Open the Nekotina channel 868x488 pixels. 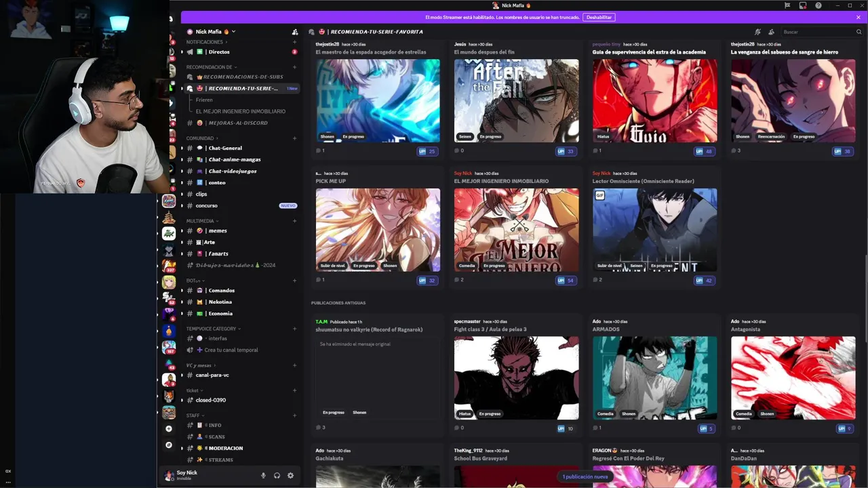[241, 302]
